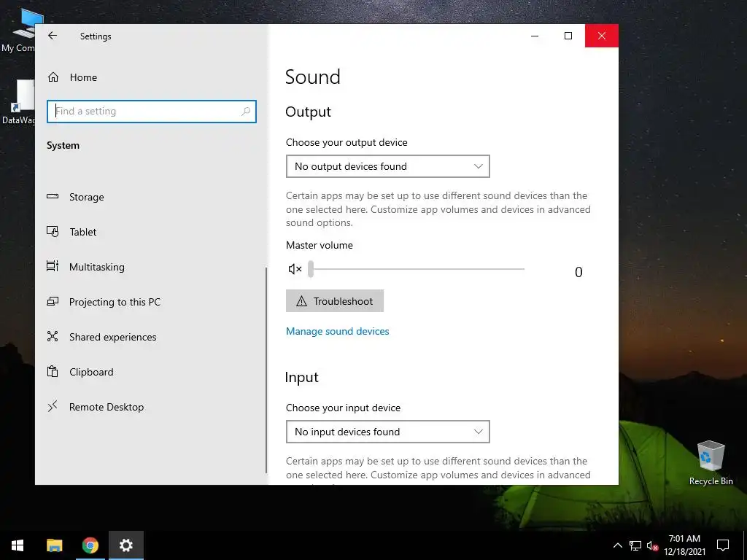Click the muted speaker tray icon
The height and width of the screenshot is (560, 747).
click(652, 545)
